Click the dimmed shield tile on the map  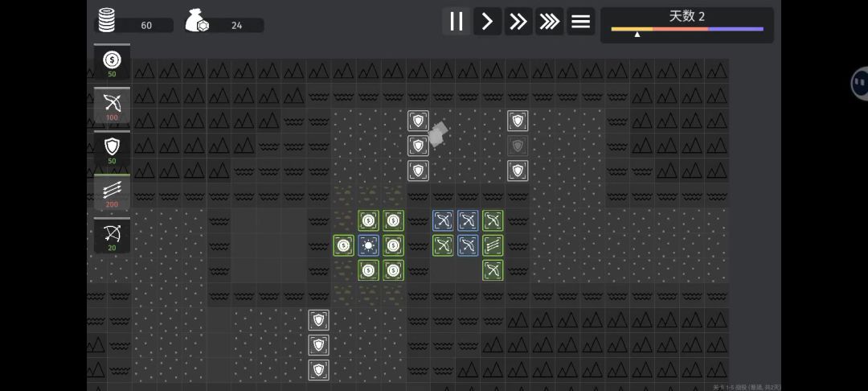coord(518,146)
